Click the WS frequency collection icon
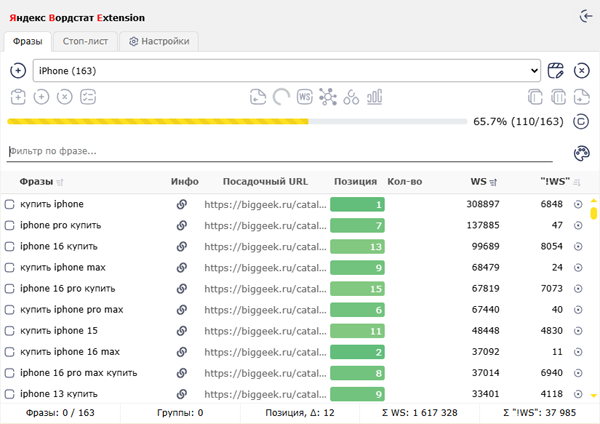Screen dimensions: 600x424 click(305, 97)
